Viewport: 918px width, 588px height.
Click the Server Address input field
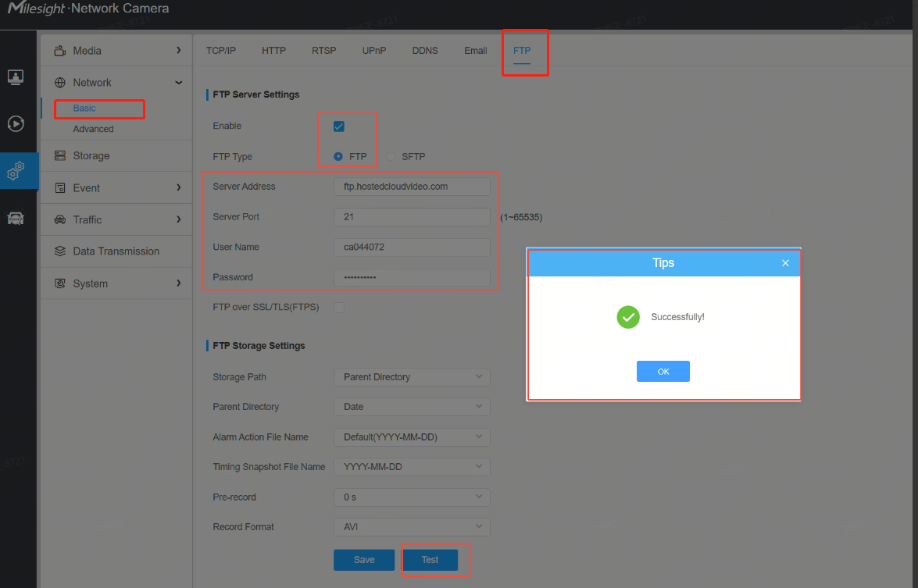pos(412,187)
